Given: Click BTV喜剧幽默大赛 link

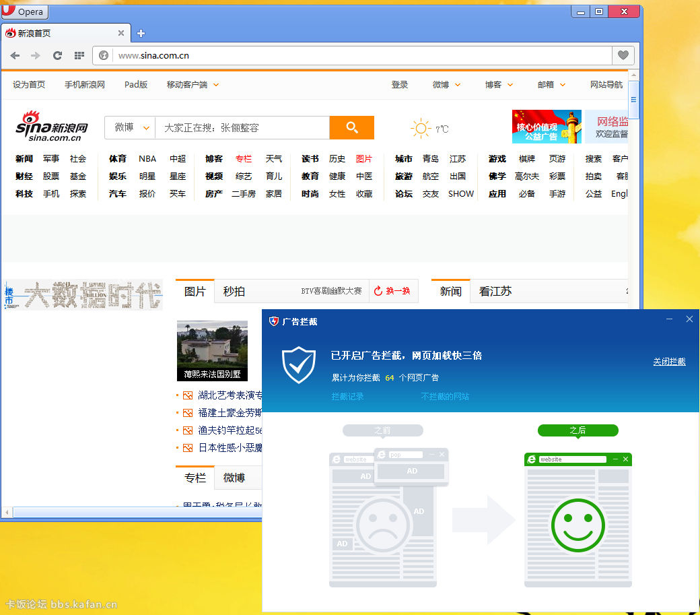Looking at the screenshot, I should (331, 291).
